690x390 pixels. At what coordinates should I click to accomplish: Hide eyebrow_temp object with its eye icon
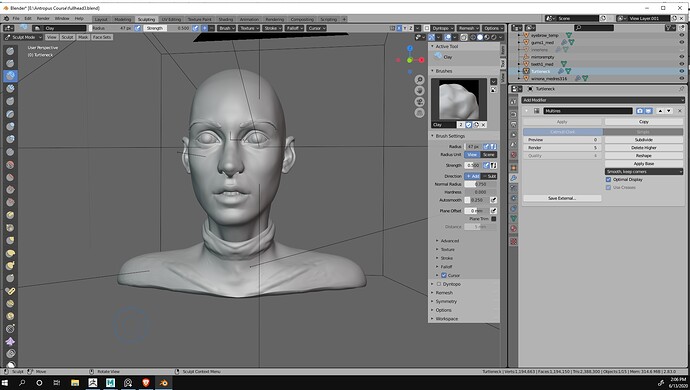coord(682,35)
